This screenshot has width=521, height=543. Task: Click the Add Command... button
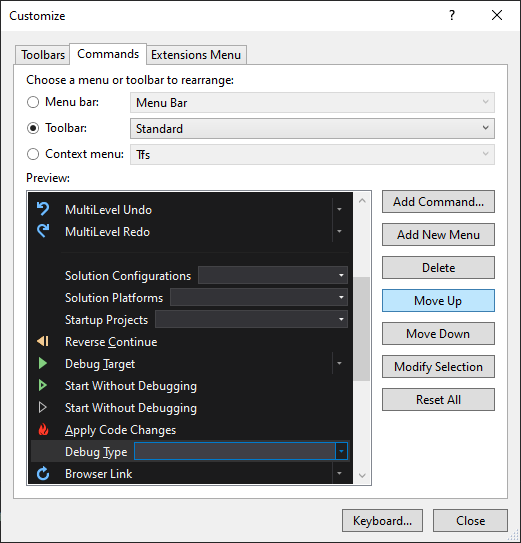click(438, 202)
